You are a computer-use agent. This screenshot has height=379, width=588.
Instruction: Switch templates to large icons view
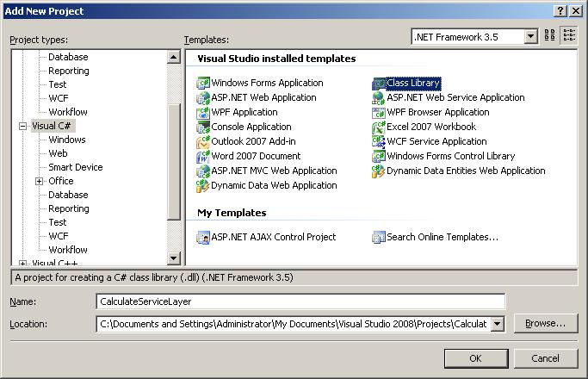tap(550, 35)
